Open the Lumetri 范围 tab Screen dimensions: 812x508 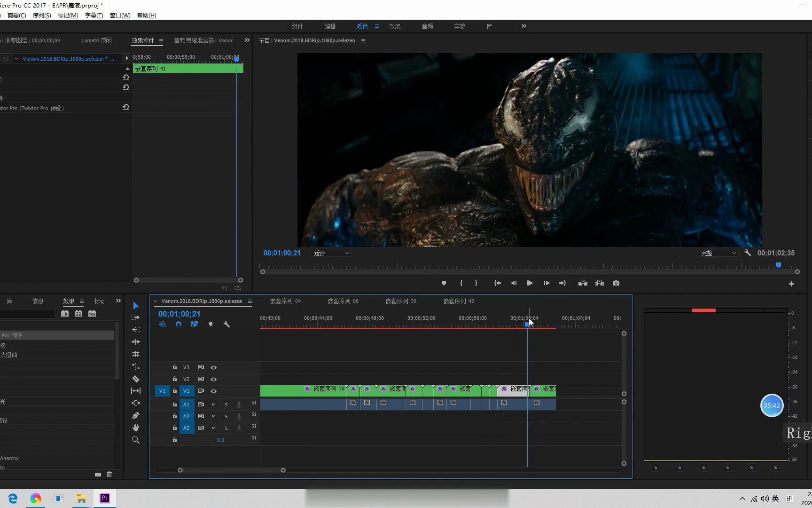click(x=96, y=40)
